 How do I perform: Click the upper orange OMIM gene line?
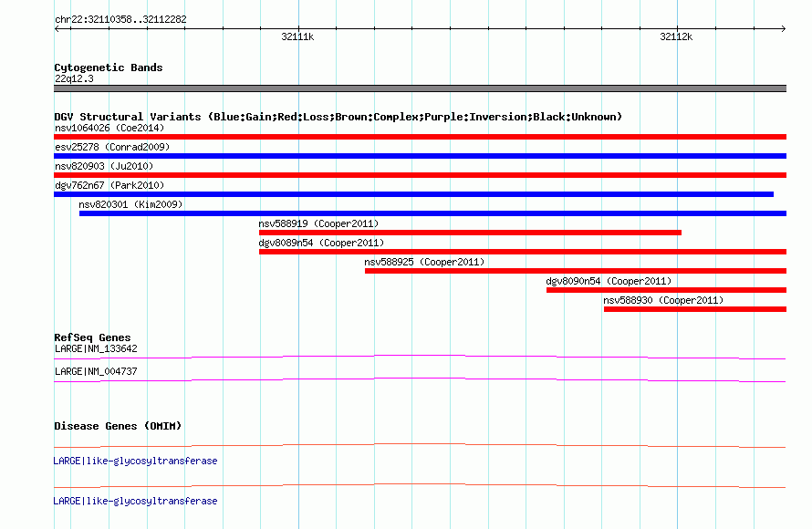pos(420,445)
